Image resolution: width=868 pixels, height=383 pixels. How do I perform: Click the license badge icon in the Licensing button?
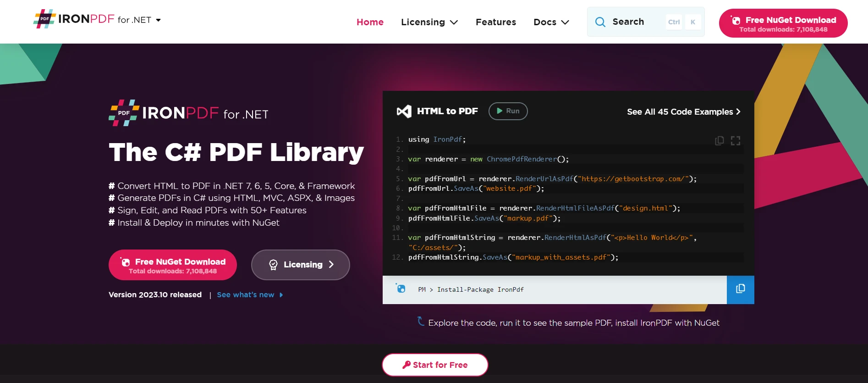(x=274, y=265)
